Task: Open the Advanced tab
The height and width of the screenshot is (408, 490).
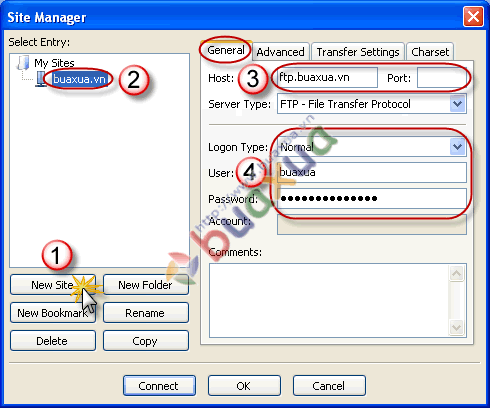Action: 280,52
